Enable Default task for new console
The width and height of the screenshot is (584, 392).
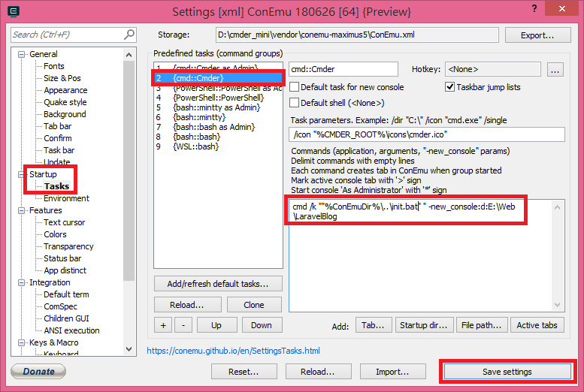(x=294, y=87)
